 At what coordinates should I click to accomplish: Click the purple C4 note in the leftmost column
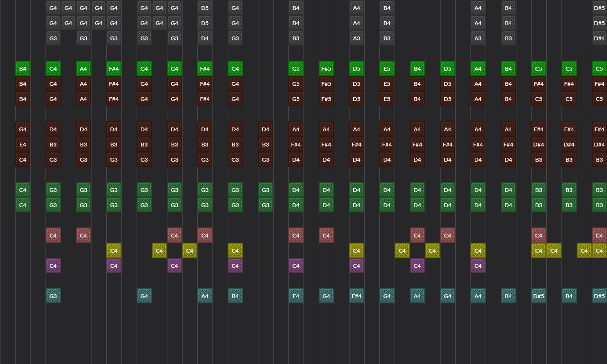[53, 265]
